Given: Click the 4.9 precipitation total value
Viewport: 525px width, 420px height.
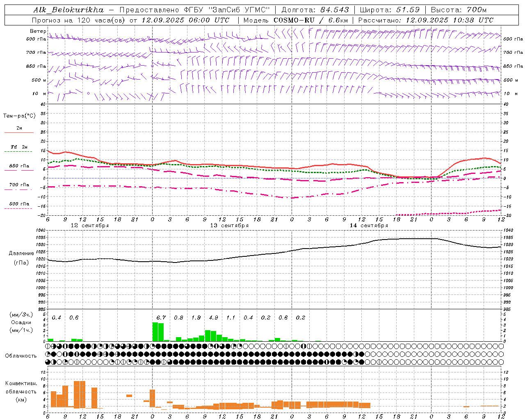Looking at the screenshot, I should [213, 318].
